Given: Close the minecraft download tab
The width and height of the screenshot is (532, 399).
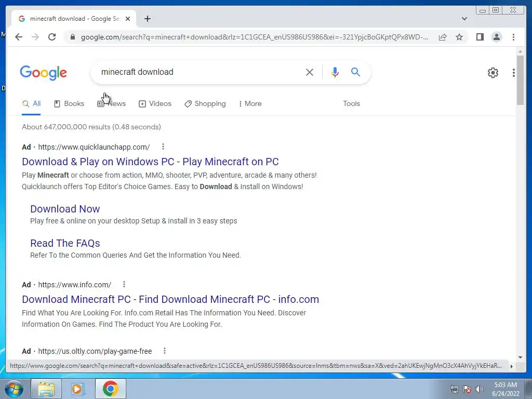Looking at the screenshot, I should click(128, 19).
